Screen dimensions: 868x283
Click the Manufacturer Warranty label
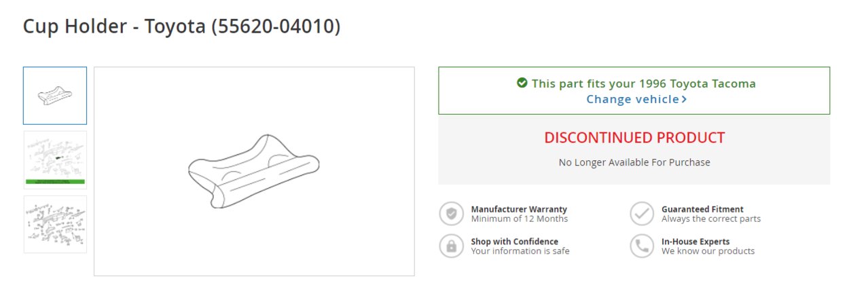pos(519,209)
